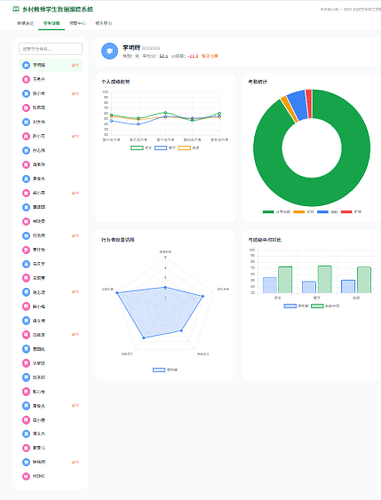The height and width of the screenshot is (500, 381).
Task: Toggle 英语 orange legend in trend chart
Action: 189,148
